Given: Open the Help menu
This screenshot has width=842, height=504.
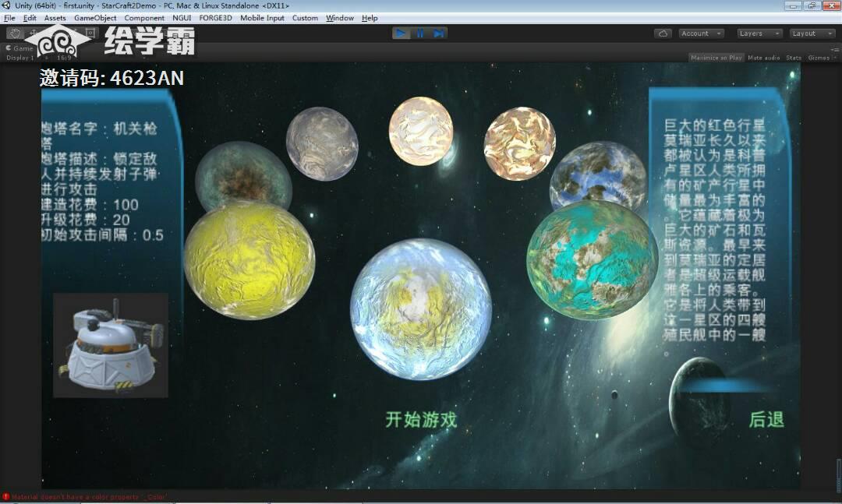Looking at the screenshot, I should (x=370, y=18).
